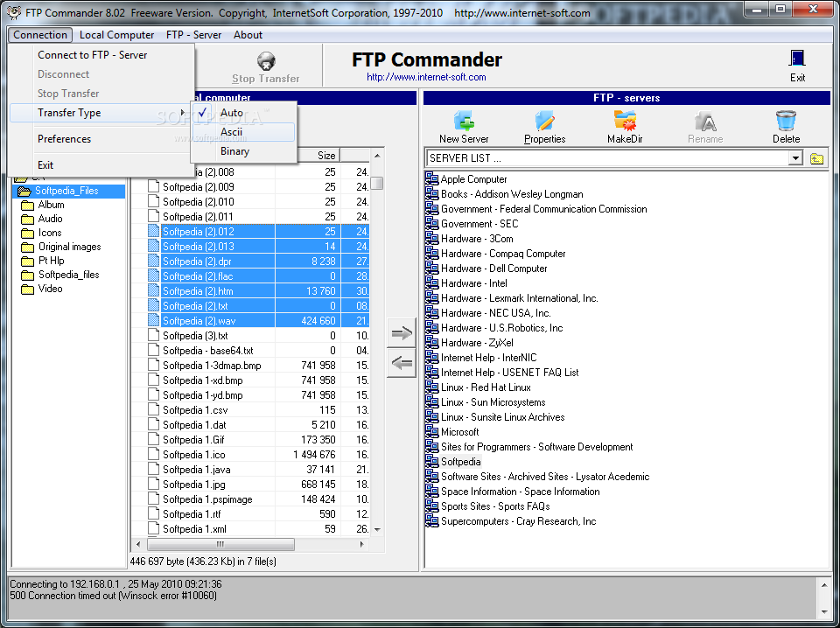Screen dimensions: 840x628
Task: Open the Connection menu
Action: (x=40, y=35)
